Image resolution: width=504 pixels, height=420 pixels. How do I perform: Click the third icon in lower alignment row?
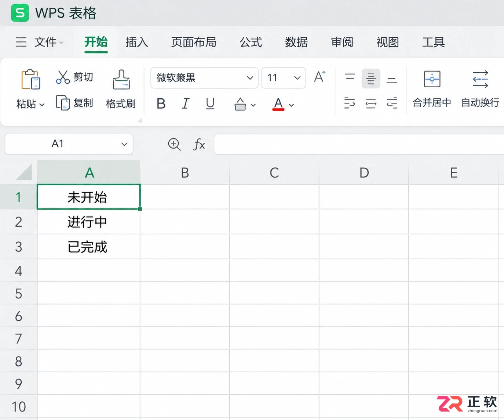(392, 103)
